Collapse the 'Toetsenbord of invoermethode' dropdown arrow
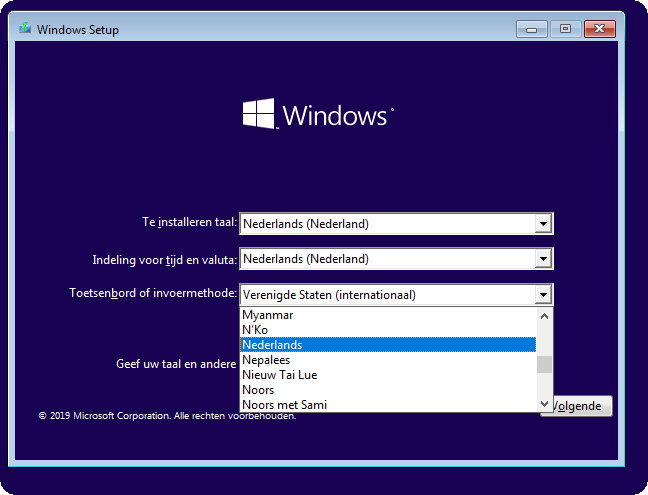The height and width of the screenshot is (495, 648). 543,295
